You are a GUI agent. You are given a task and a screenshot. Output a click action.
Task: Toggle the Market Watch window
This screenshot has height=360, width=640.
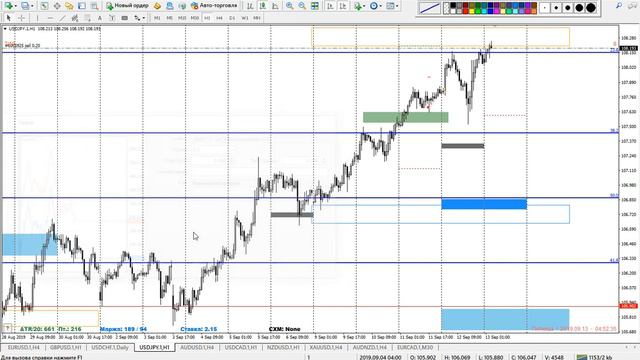[44, 6]
